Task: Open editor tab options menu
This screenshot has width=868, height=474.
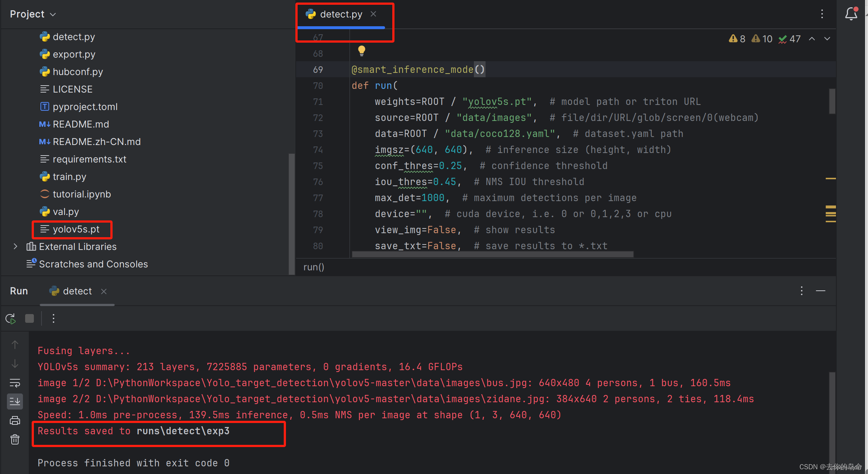Action: (x=822, y=14)
